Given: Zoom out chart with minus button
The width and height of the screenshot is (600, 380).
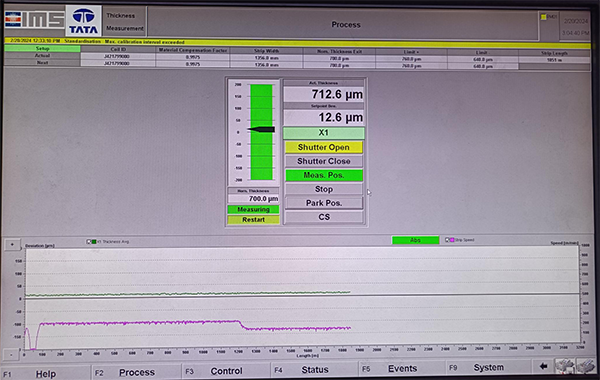Looking at the screenshot, I should pyautogui.click(x=11, y=354).
